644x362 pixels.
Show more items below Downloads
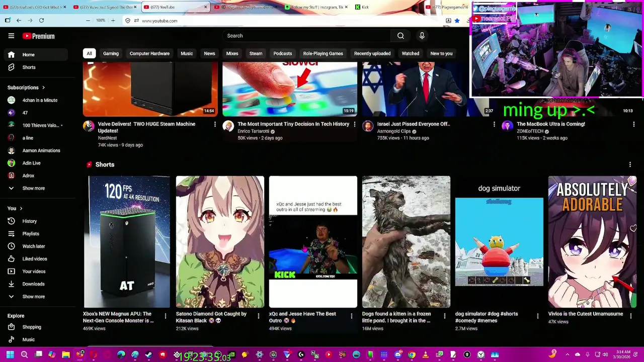(35, 297)
